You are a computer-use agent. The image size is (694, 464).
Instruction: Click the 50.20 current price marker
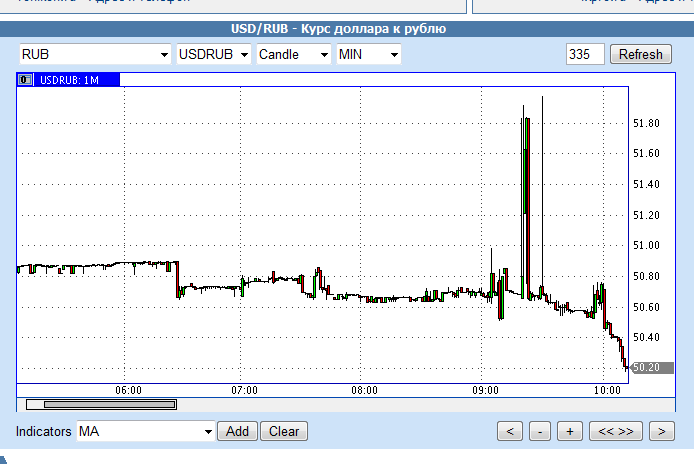point(652,367)
